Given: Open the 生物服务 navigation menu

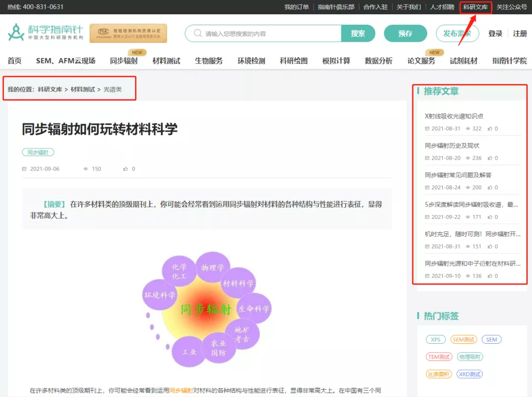Looking at the screenshot, I should pyautogui.click(x=208, y=61).
